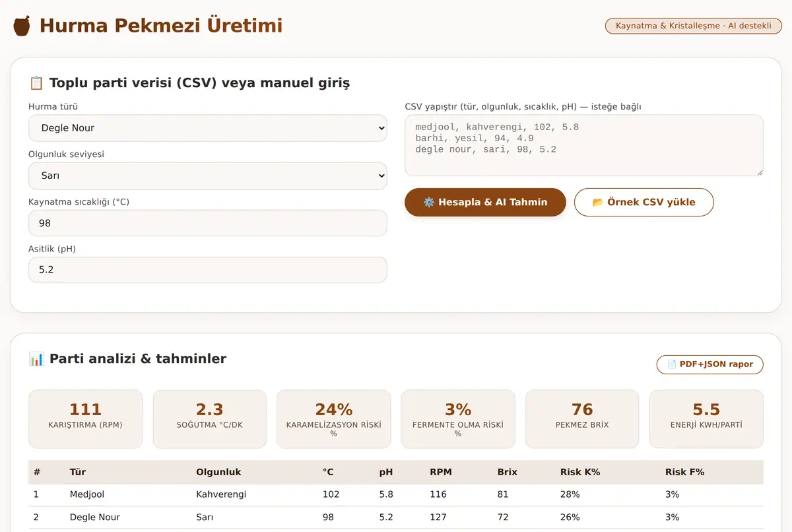Click the Tür column header
The width and height of the screenshot is (792, 532).
click(78, 473)
